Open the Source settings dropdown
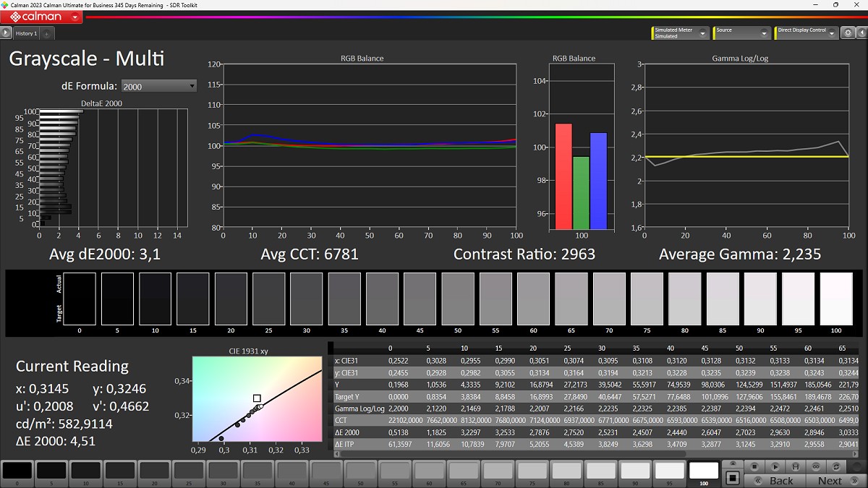This screenshot has width=868, height=488. coord(764,33)
